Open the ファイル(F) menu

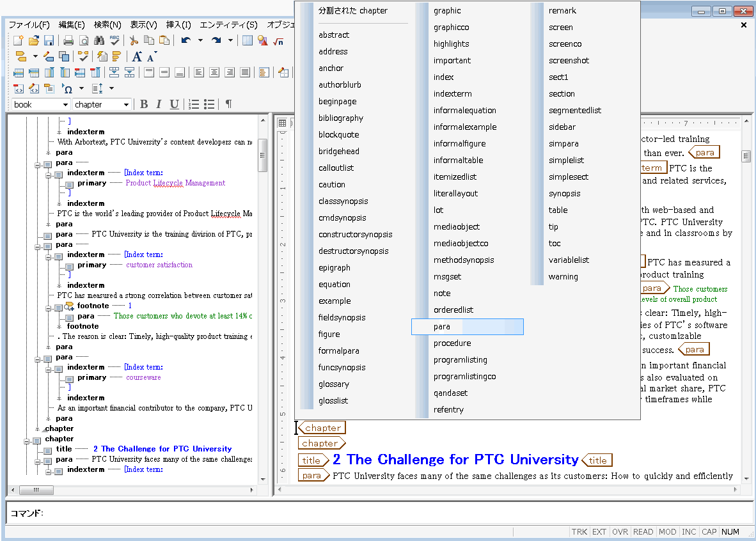(x=29, y=24)
